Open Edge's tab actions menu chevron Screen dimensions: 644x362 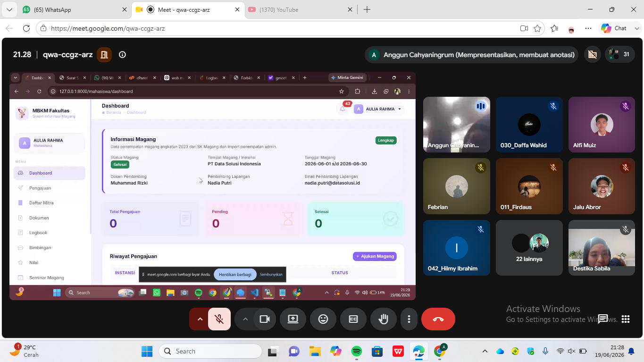(x=9, y=9)
